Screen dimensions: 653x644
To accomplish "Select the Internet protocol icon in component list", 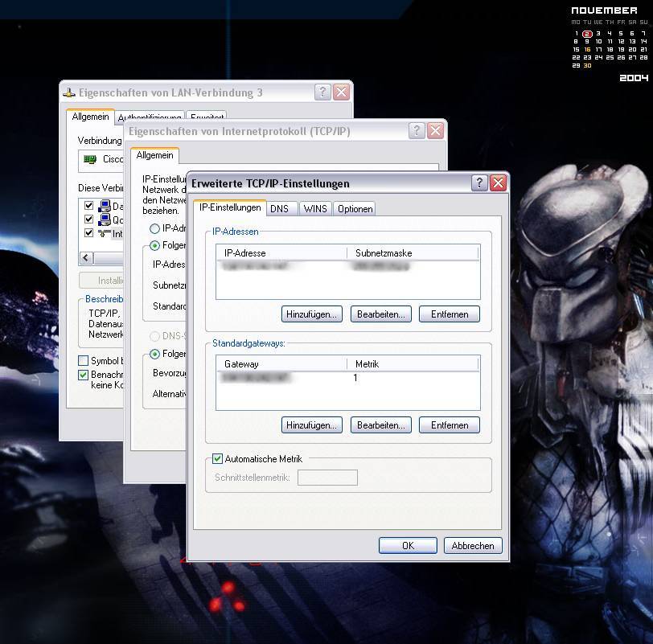I will tap(104, 233).
